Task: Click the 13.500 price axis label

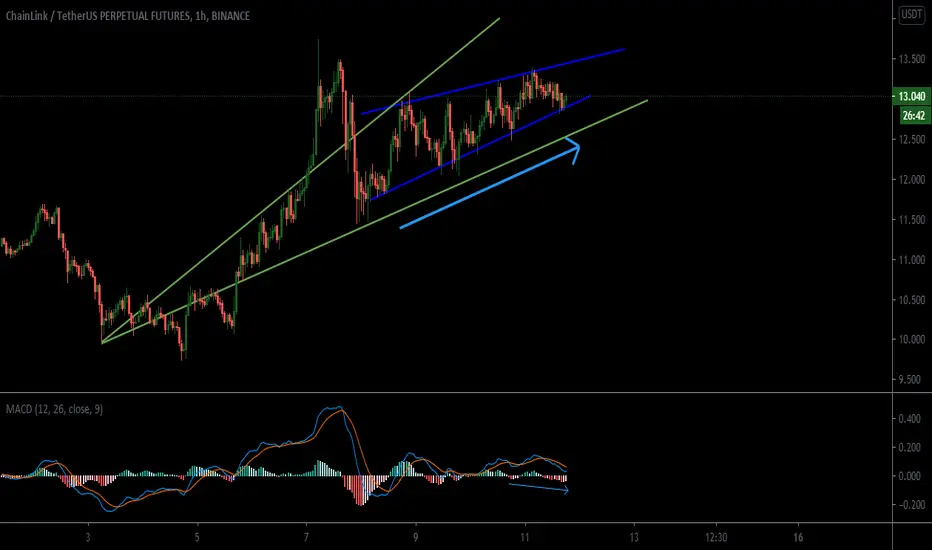Action: [x=911, y=59]
